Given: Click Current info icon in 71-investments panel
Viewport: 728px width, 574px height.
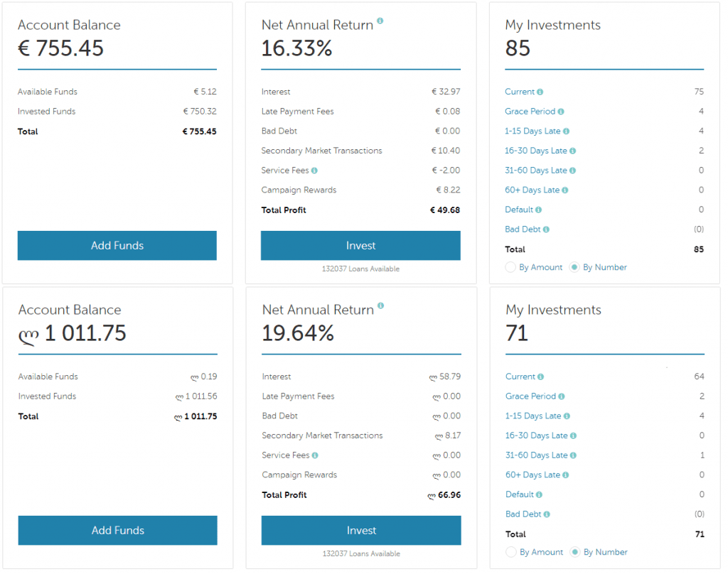Looking at the screenshot, I should (540, 377).
